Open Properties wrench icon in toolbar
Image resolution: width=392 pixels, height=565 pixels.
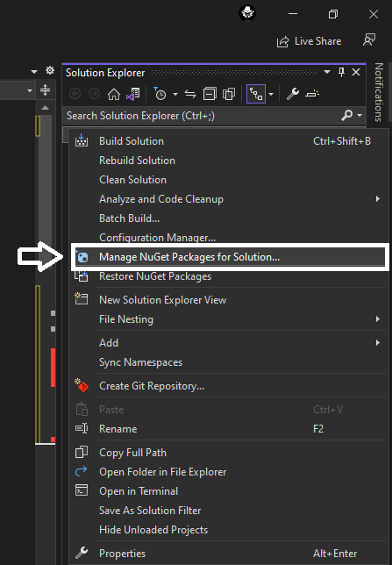[x=293, y=94]
